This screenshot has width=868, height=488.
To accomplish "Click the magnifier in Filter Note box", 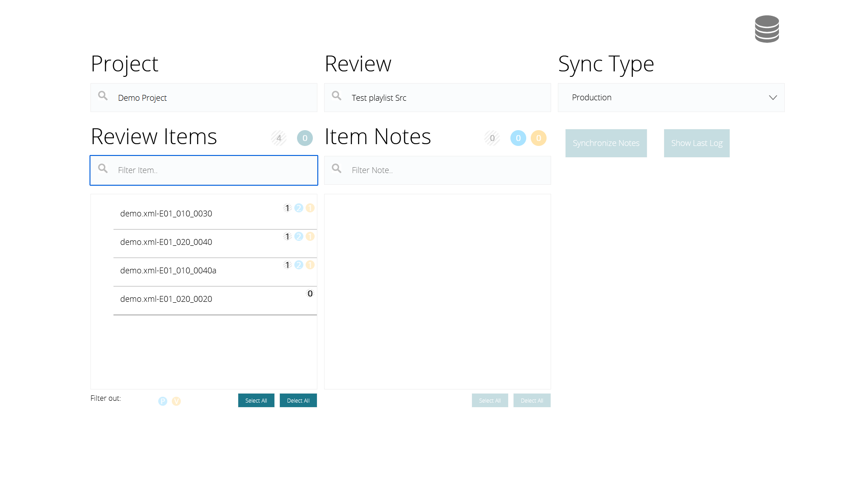I will click(337, 169).
